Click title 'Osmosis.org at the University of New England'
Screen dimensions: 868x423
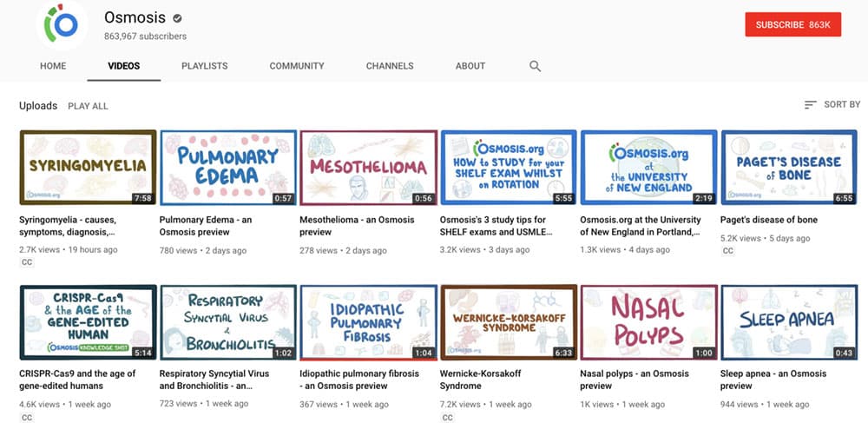point(641,226)
